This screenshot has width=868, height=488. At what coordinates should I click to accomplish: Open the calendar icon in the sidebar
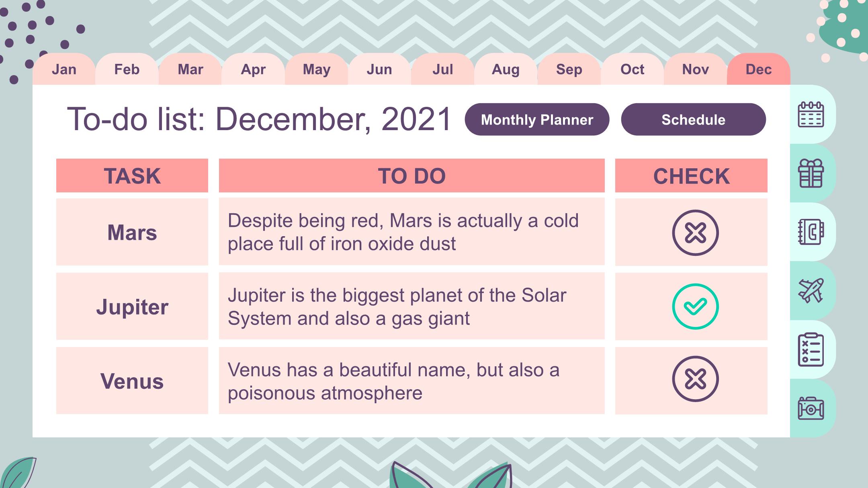point(811,114)
